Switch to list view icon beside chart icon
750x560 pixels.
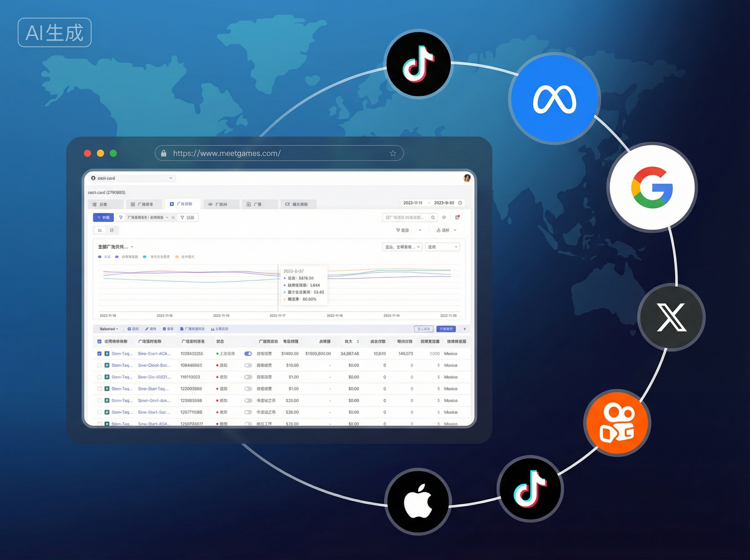[x=111, y=230]
